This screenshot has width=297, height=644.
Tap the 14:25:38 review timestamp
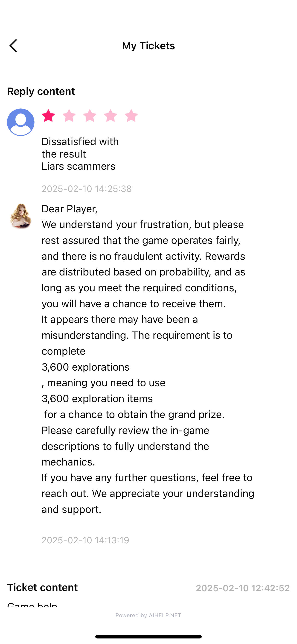click(x=87, y=189)
